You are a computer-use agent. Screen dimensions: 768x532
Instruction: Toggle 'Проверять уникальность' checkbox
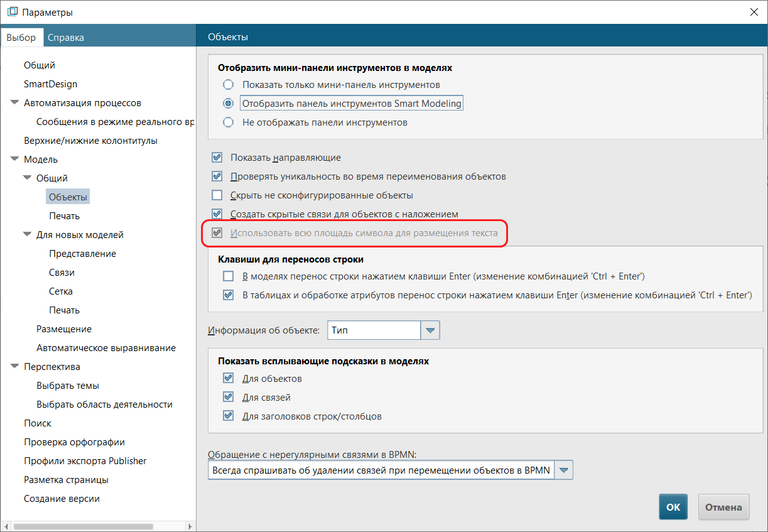pyautogui.click(x=217, y=176)
